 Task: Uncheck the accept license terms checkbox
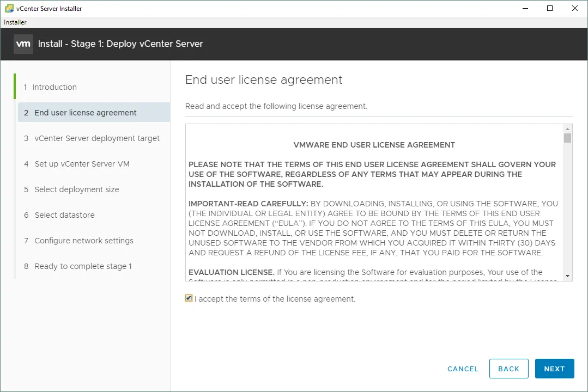pos(189,298)
